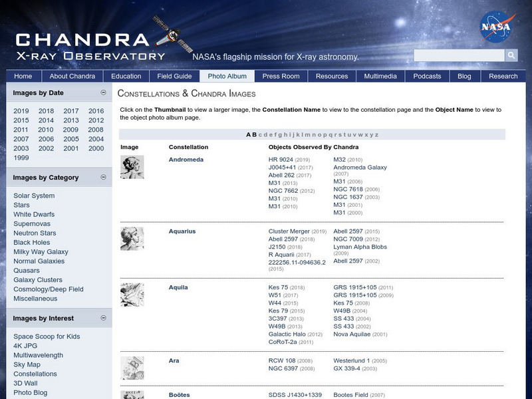
Task: Open the Resources tab
Action: click(x=332, y=76)
